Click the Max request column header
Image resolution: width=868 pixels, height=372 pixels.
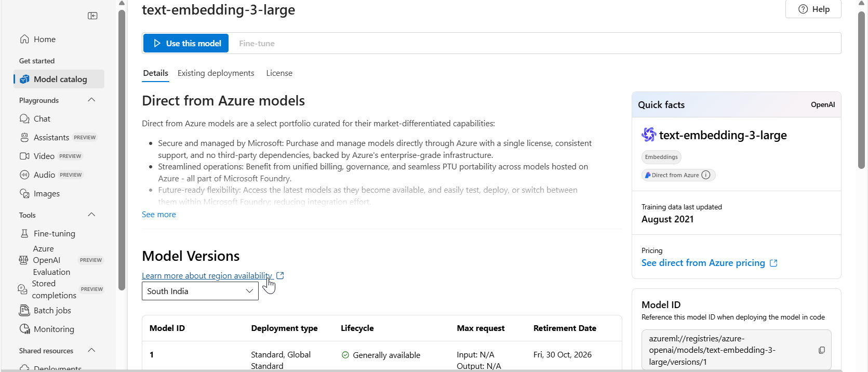pos(480,328)
